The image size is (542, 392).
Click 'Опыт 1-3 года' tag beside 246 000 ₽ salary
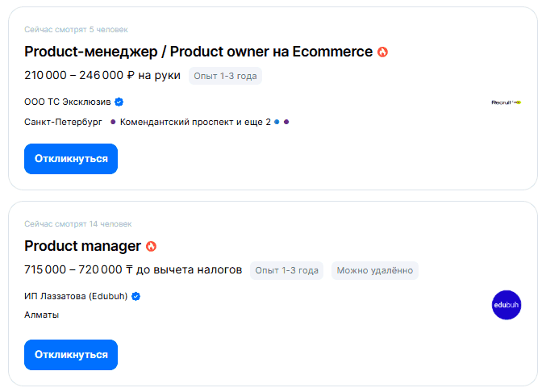(x=225, y=76)
